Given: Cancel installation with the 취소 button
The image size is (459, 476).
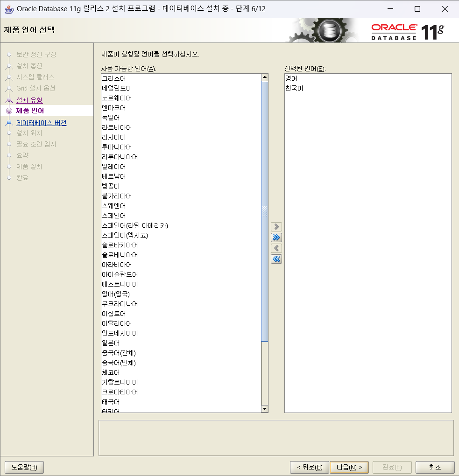Looking at the screenshot, I should pos(435,467).
